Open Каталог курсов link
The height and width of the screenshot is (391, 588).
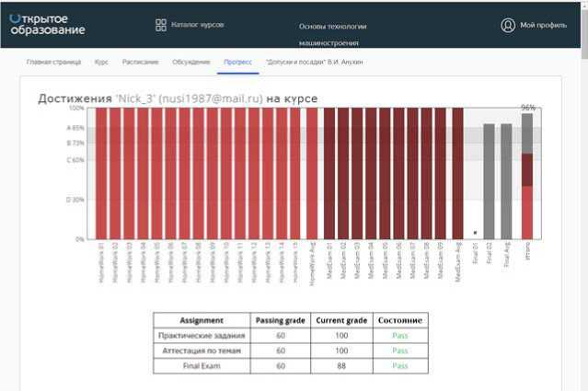197,25
